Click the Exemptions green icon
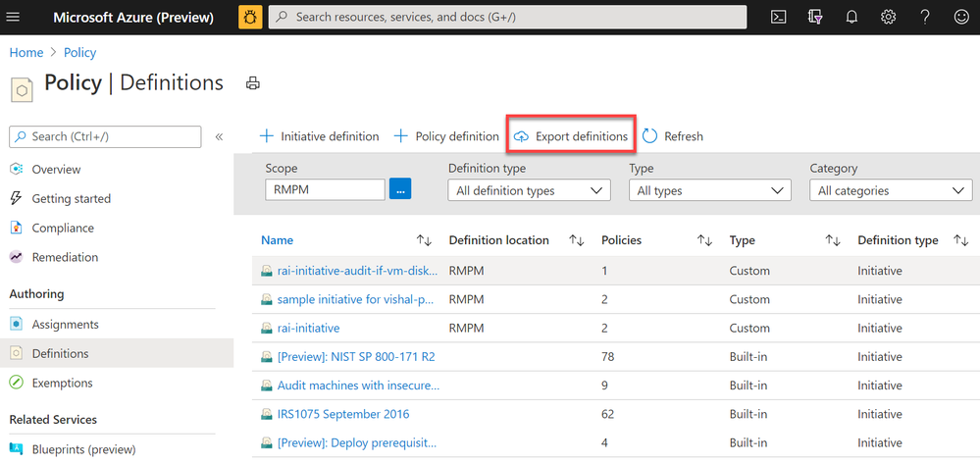980x463 pixels. click(x=17, y=383)
